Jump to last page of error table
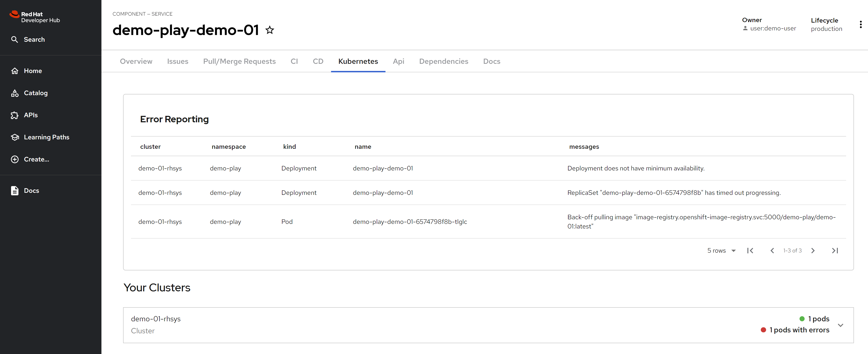Image resolution: width=868 pixels, height=354 pixels. tap(835, 251)
